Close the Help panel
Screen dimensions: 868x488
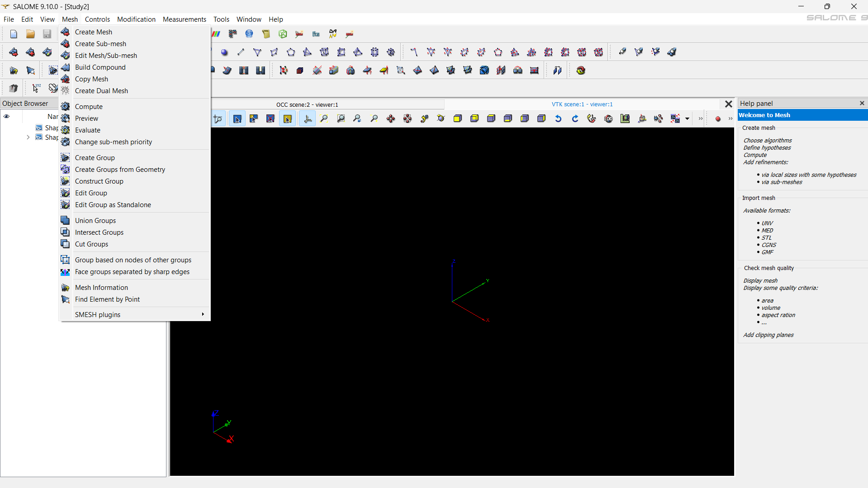click(862, 103)
